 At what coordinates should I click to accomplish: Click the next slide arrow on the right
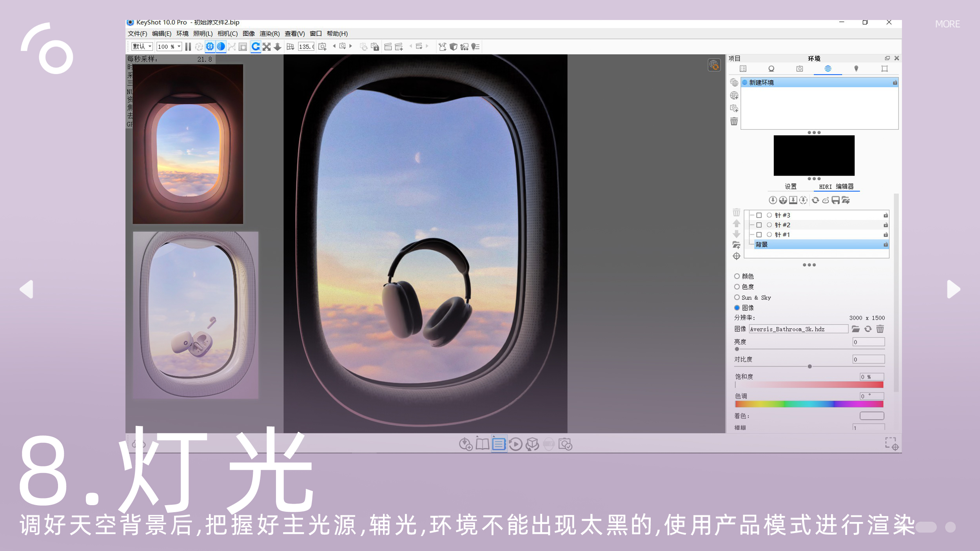coord(952,290)
